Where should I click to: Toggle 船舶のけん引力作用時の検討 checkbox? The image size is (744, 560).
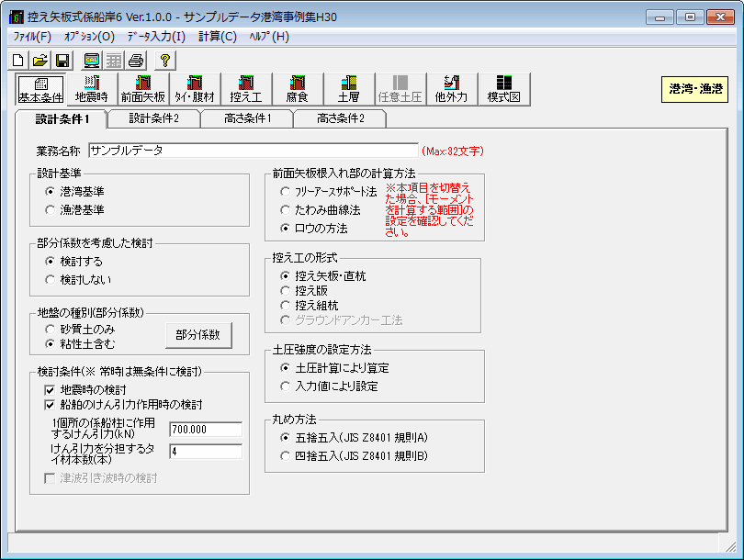(x=123, y=405)
